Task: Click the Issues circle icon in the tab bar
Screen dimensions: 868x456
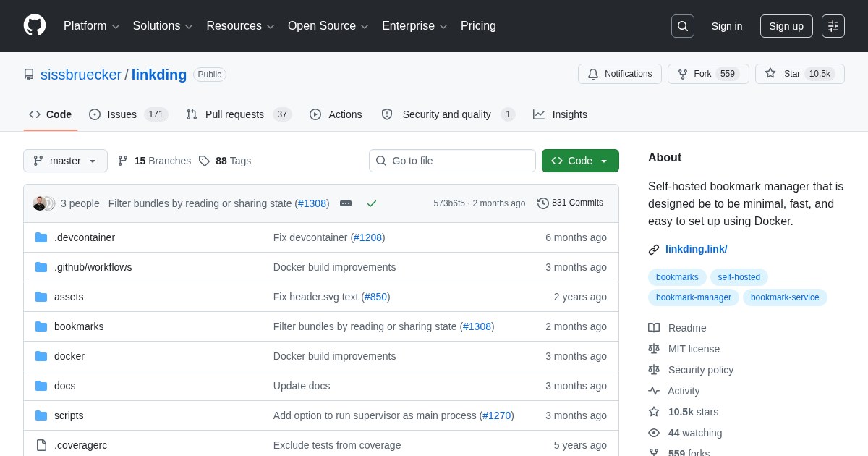Action: (95, 114)
